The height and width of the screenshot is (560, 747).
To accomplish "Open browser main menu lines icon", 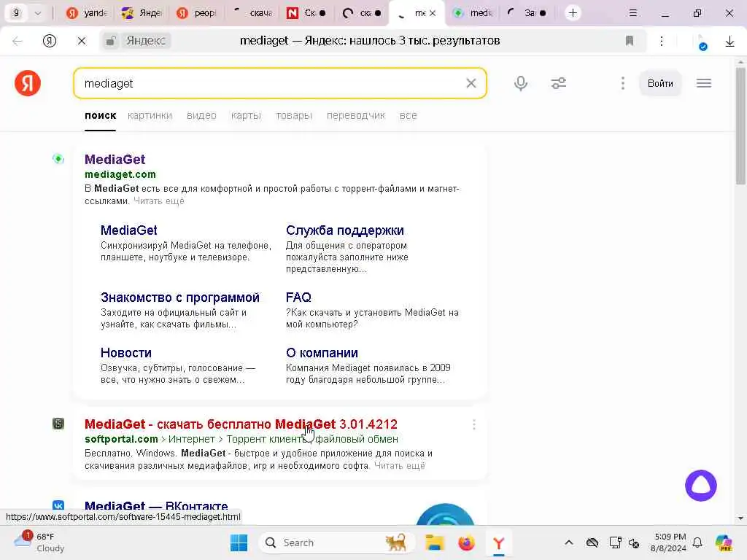I will pyautogui.click(x=632, y=13).
